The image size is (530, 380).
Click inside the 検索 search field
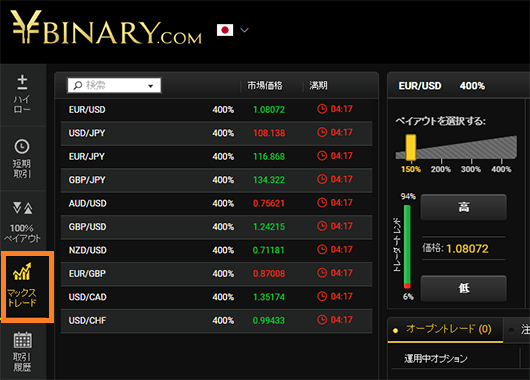click(x=114, y=85)
